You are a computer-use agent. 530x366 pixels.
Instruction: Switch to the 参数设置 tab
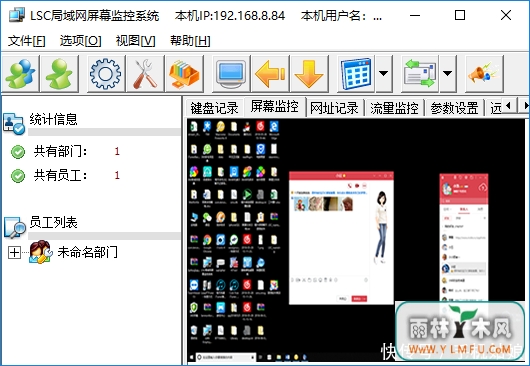coord(455,108)
